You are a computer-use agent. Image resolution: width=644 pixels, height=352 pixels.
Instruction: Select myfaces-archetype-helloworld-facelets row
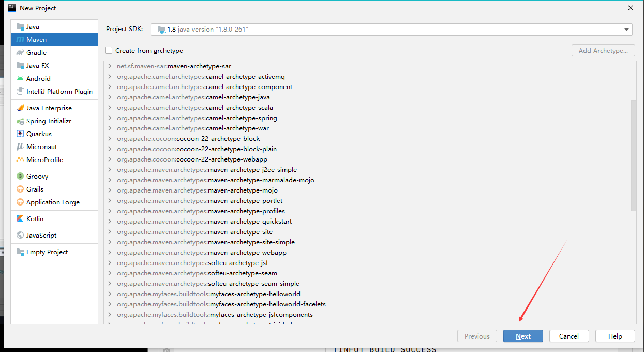(367, 304)
